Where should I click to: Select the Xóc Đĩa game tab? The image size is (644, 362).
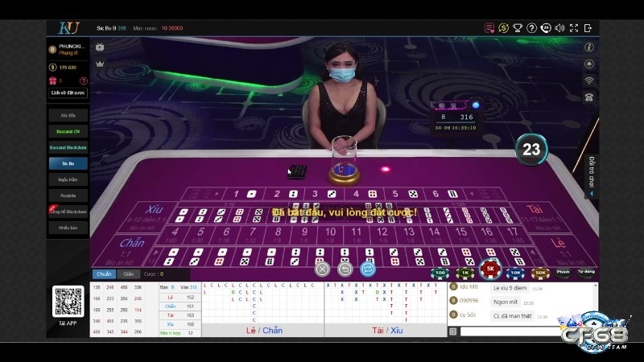click(68, 115)
